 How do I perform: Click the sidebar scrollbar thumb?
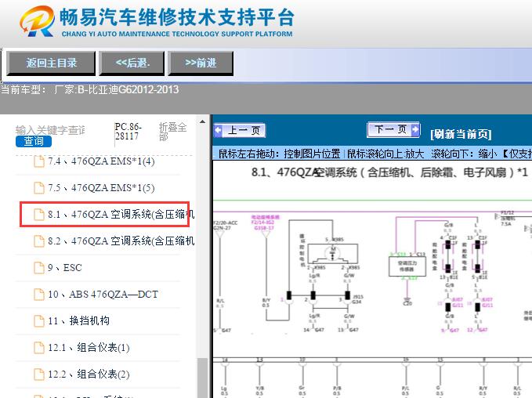click(x=203, y=378)
